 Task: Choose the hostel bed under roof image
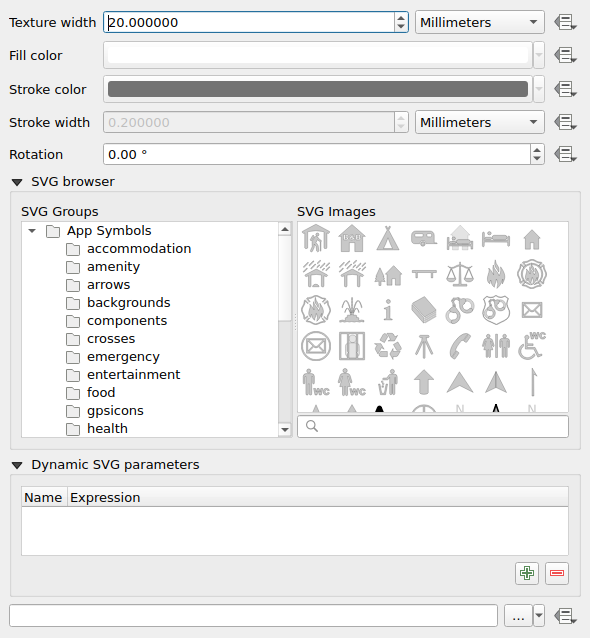pyautogui.click(x=460, y=238)
